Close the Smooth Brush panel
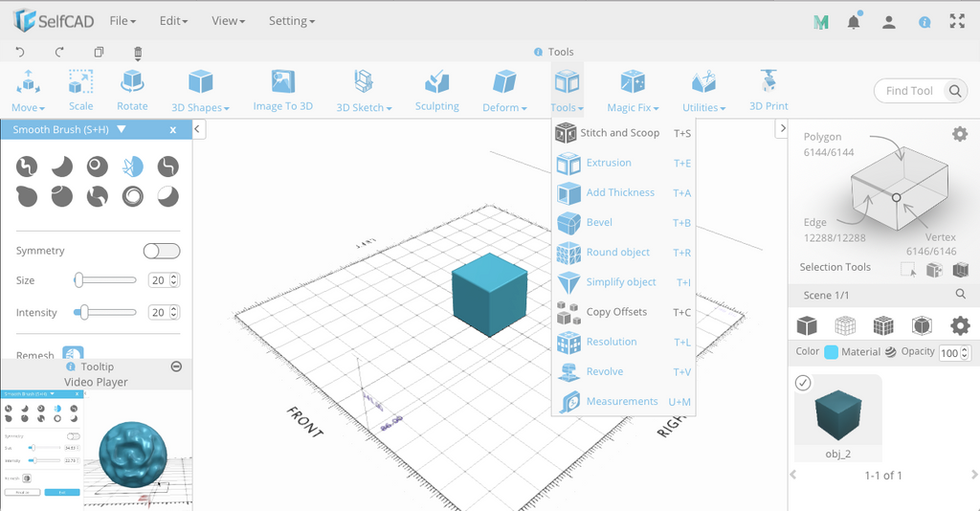Screen dimensions: 980x511 click(173, 130)
